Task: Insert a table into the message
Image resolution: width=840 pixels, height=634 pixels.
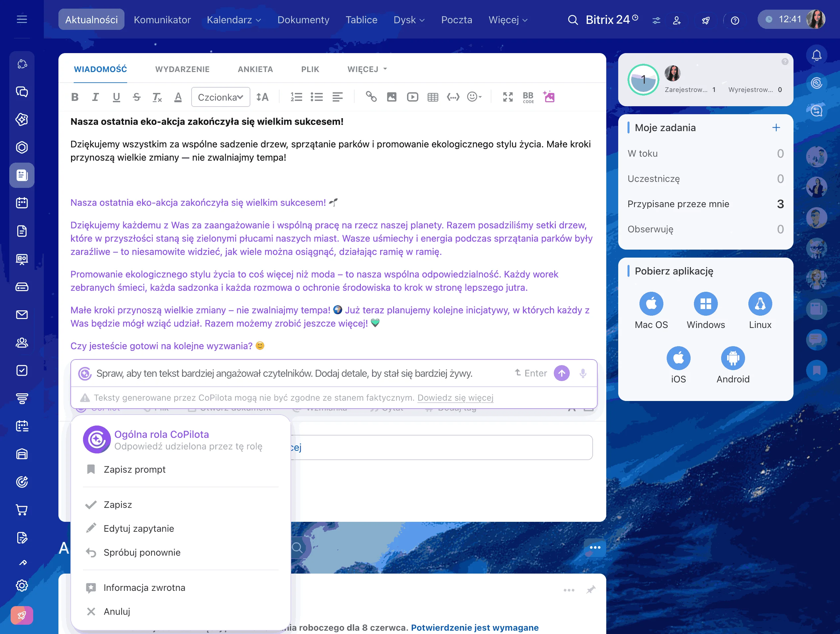Action: click(433, 97)
